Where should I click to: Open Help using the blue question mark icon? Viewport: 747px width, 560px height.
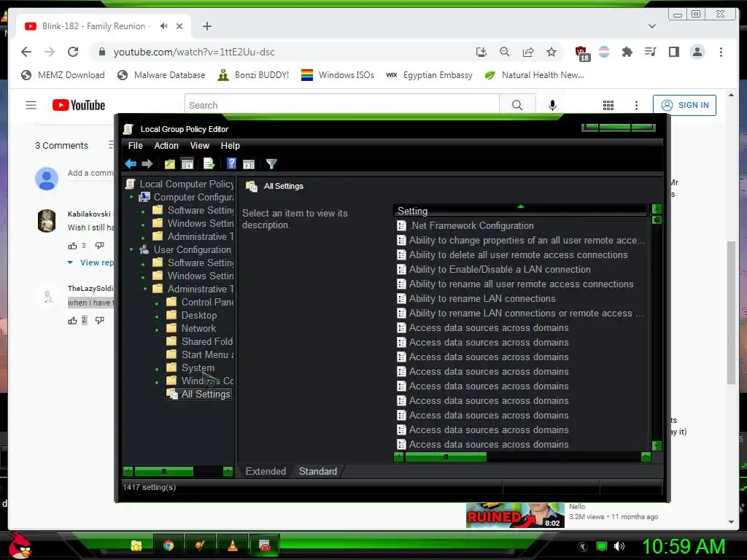(x=231, y=164)
